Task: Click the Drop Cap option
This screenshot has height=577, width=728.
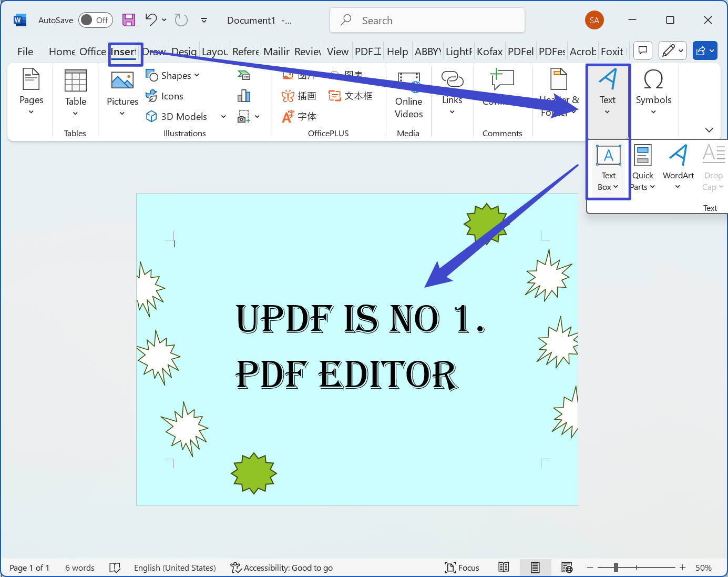Action: (713, 168)
